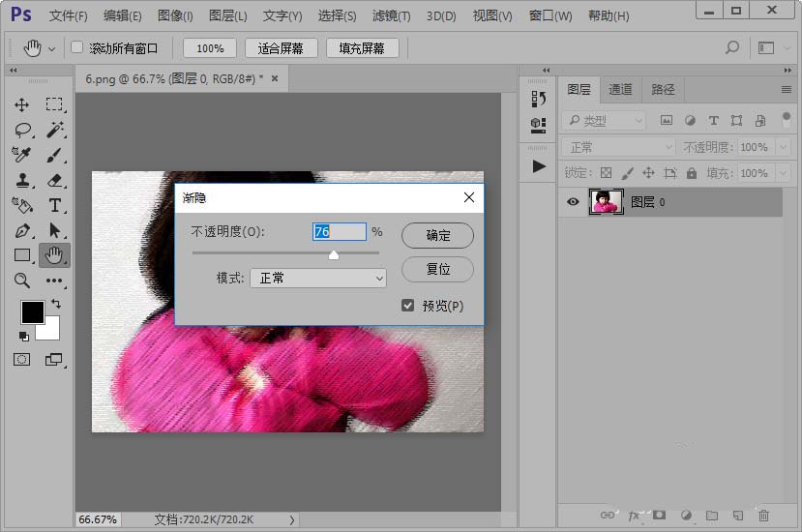The height and width of the screenshot is (532, 802).
Task: Create a new layer group
Action: (712, 516)
